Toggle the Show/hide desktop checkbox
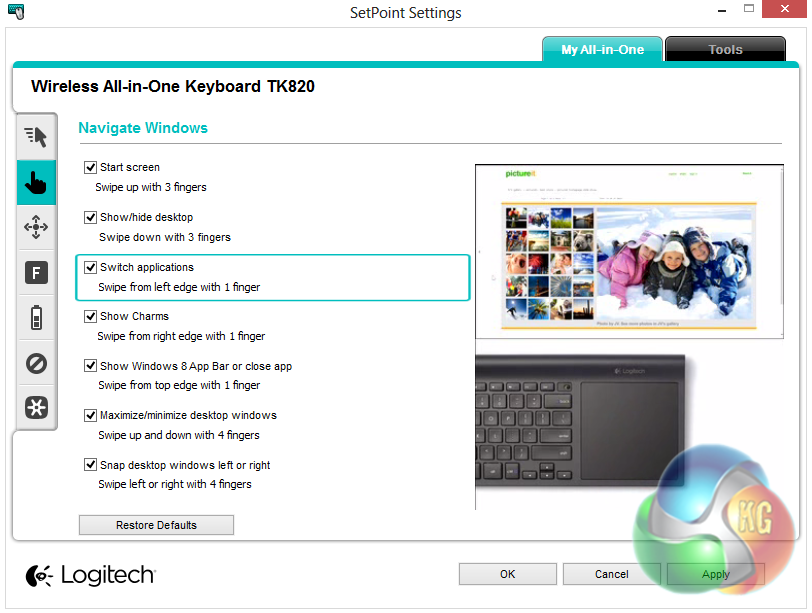 click(x=91, y=217)
